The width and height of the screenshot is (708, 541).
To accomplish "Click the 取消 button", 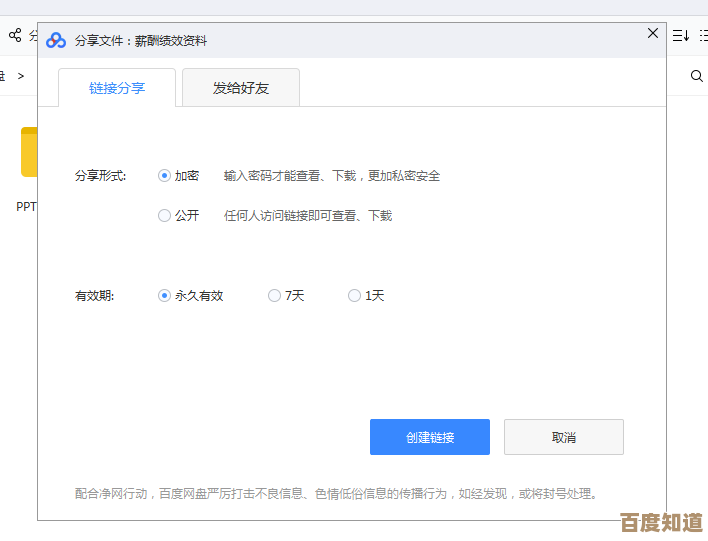I will [564, 437].
